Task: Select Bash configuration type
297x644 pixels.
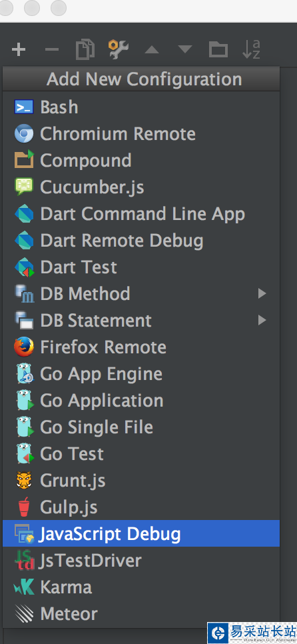Action: (141, 107)
